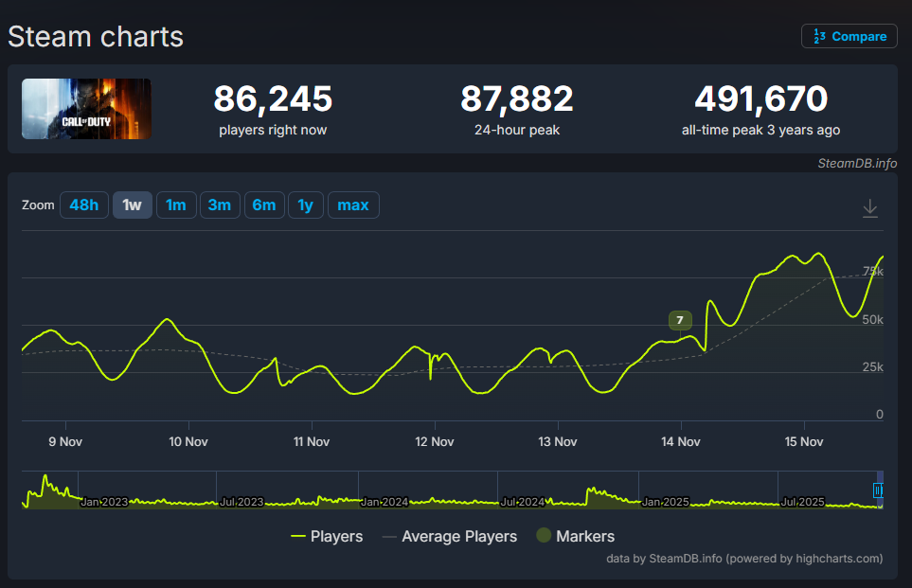Viewport: 912px width, 588px height.
Task: Open the Call of Duty game thumbnail
Action: click(x=86, y=109)
